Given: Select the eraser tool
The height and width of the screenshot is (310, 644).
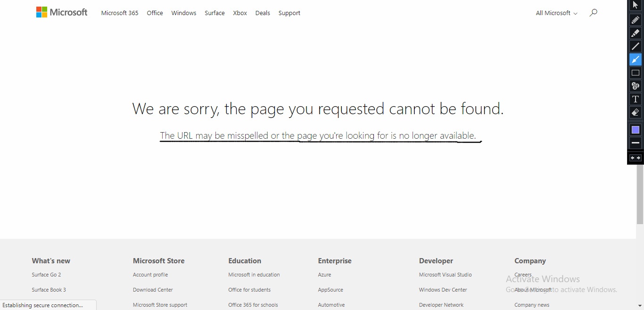Looking at the screenshot, I should coord(635,112).
